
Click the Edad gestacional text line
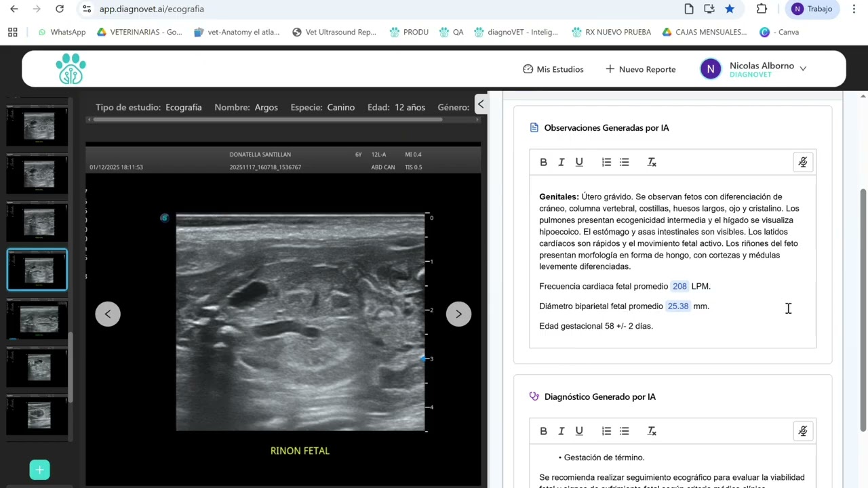click(x=596, y=326)
